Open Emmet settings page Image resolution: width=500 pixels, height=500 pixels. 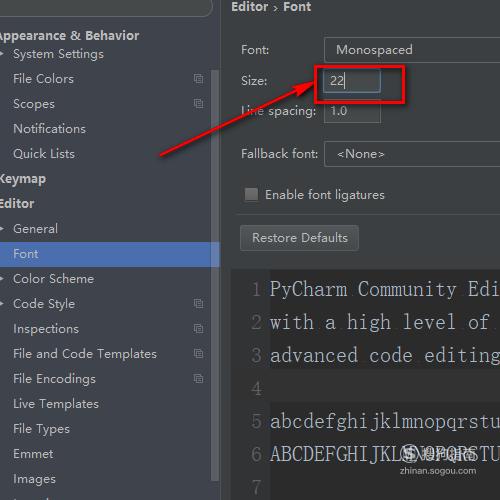pos(33,454)
